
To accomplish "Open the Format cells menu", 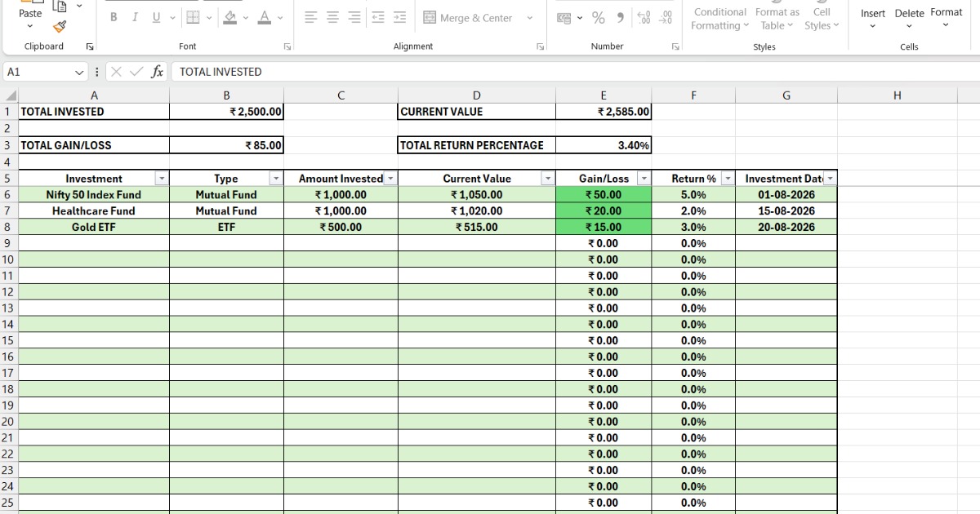I will [947, 18].
